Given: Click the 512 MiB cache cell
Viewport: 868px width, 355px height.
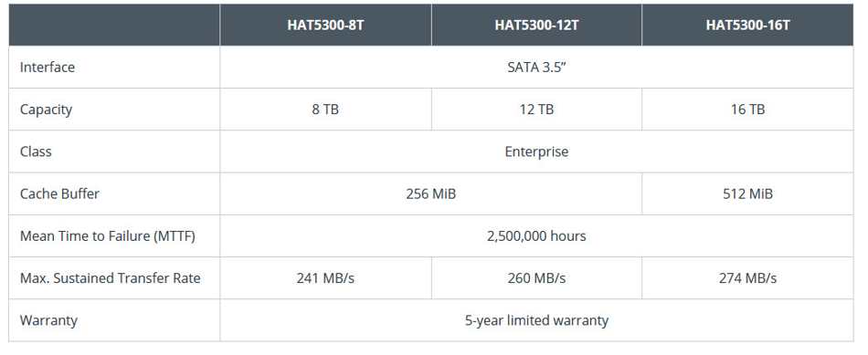Looking at the screenshot, I should point(747,193).
